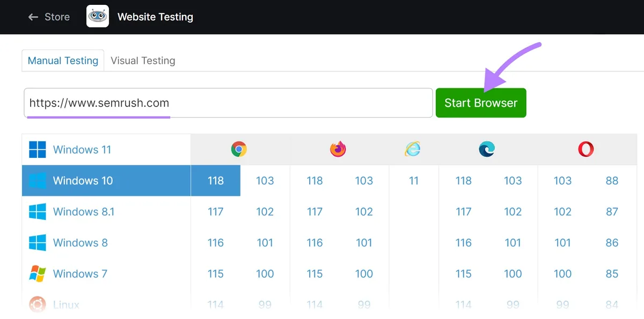This screenshot has height=319, width=644.
Task: Click the Website Testing robot app icon
Action: 98,17
